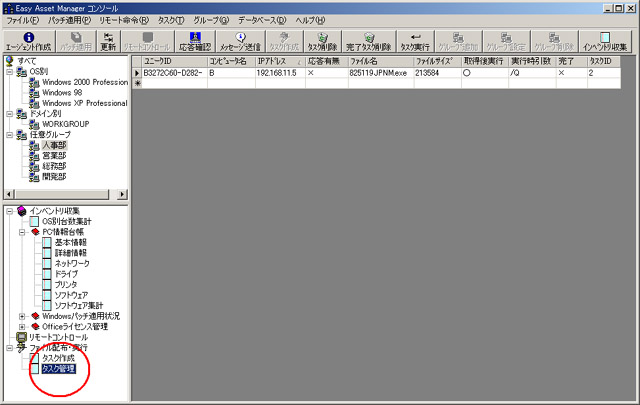This screenshot has width=640, height=405.
Task: Click the tree scrollbar left arrow
Action: (x=9, y=194)
